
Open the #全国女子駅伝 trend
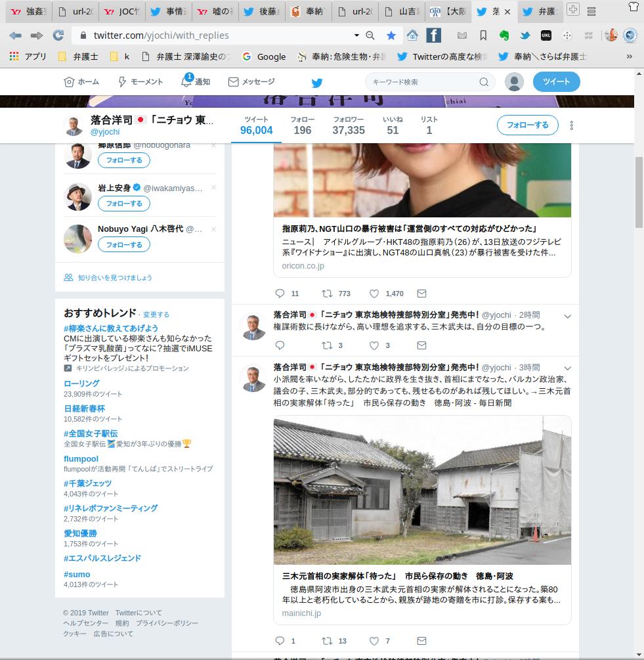tap(91, 433)
